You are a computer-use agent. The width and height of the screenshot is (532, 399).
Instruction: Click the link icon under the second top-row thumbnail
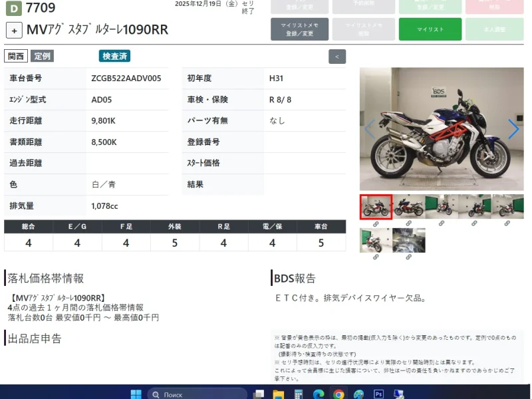[408, 223]
